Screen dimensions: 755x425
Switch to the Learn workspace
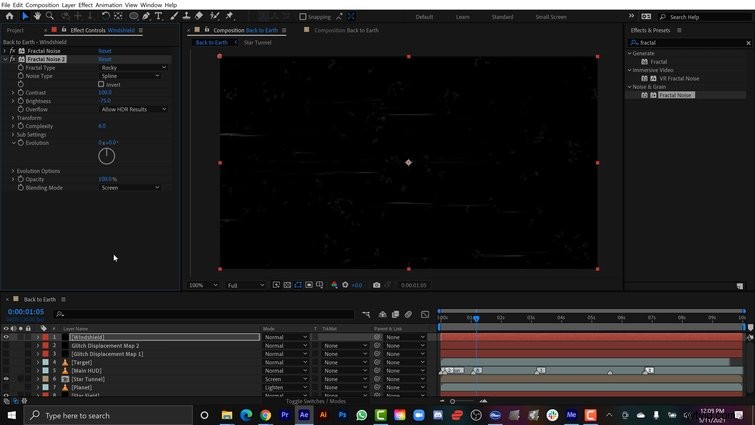462,17
